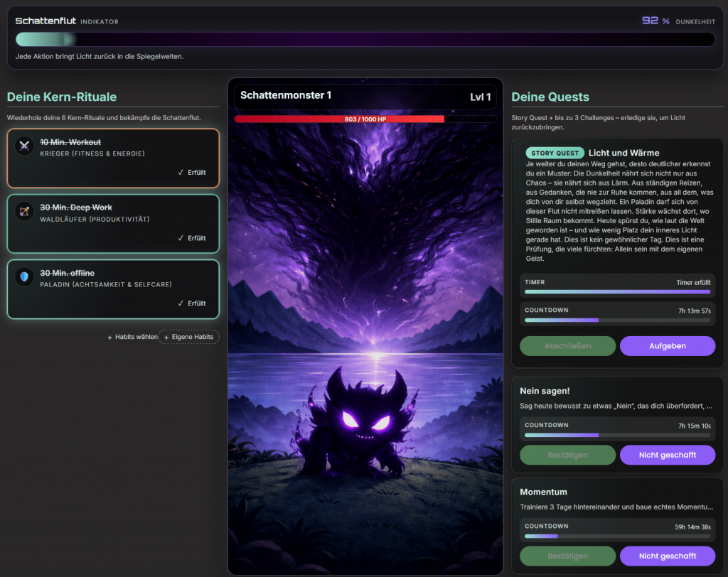728x577 pixels.
Task: Click the Schattenflut logo top left
Action: (44, 21)
